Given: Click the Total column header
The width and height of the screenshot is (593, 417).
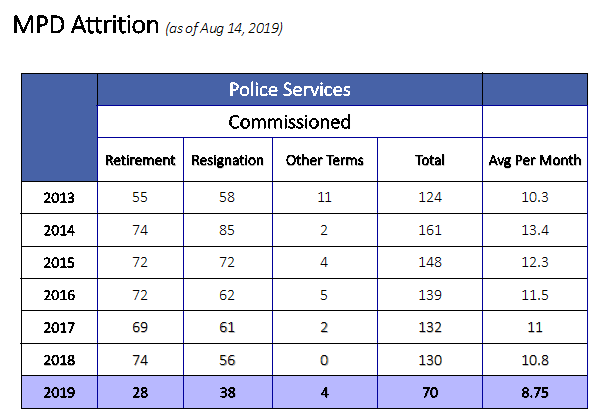Looking at the screenshot, I should coord(430,160).
